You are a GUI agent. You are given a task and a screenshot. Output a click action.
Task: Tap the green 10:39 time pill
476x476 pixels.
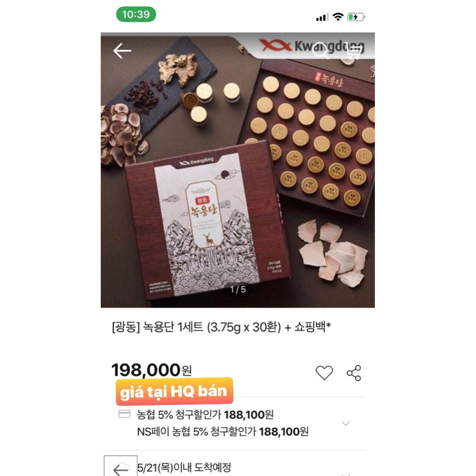tap(136, 14)
